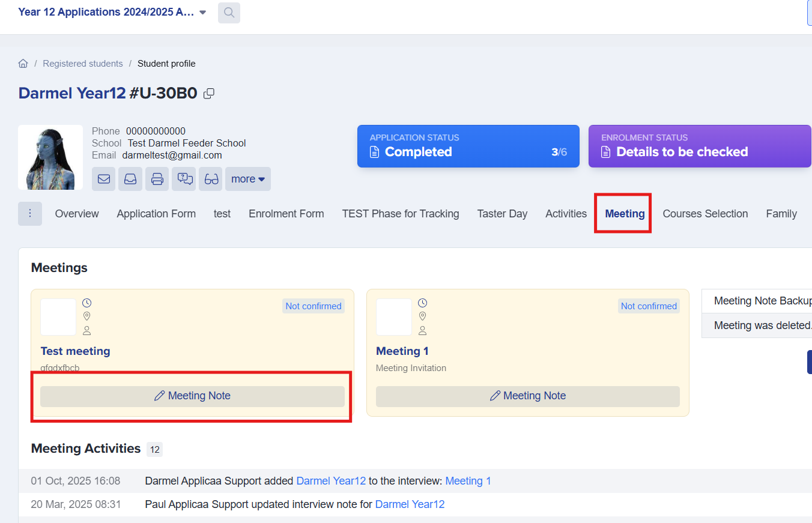812x523 pixels.
Task: Open search with the magnifier icon
Action: coord(229,13)
